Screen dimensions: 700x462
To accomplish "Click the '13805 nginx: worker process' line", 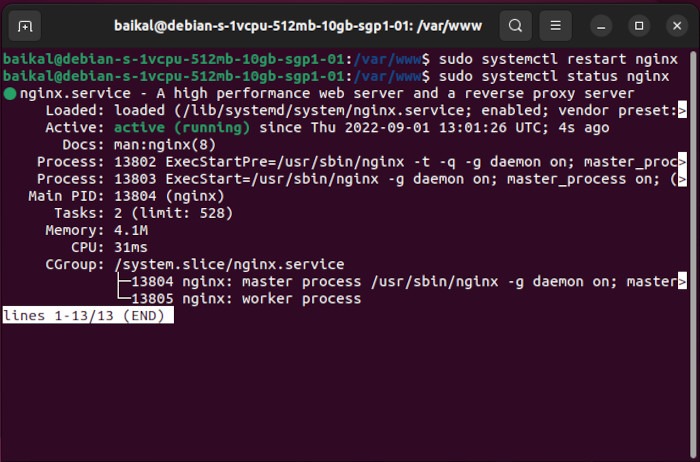I will click(246, 299).
